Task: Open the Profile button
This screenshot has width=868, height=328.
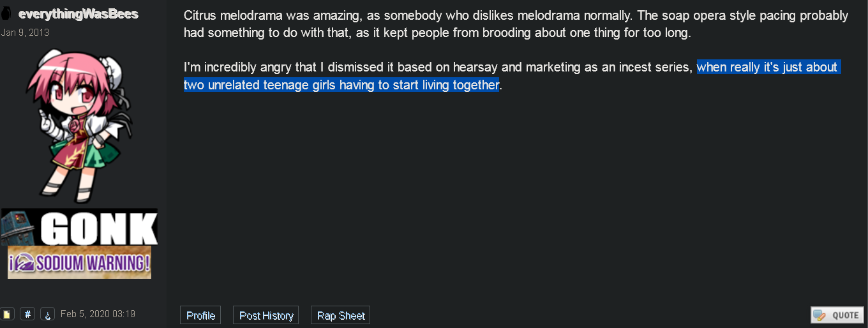Action: click(x=200, y=315)
